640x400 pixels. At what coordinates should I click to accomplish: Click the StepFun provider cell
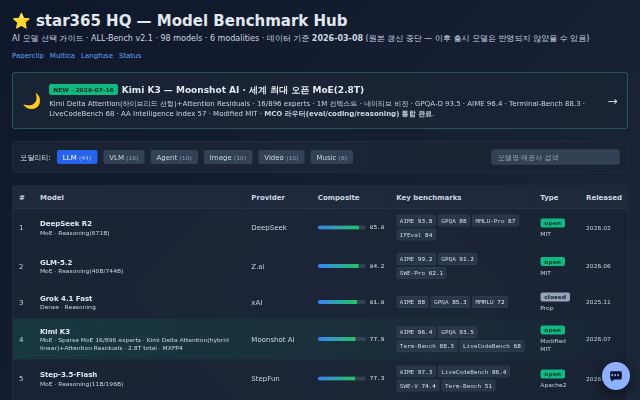[x=265, y=378]
